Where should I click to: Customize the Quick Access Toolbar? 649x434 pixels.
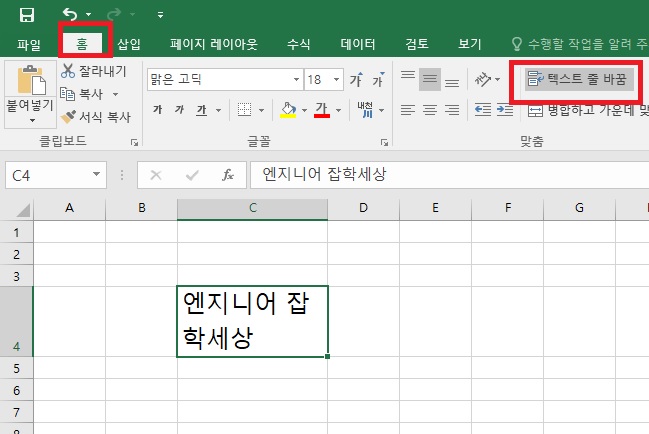160,15
